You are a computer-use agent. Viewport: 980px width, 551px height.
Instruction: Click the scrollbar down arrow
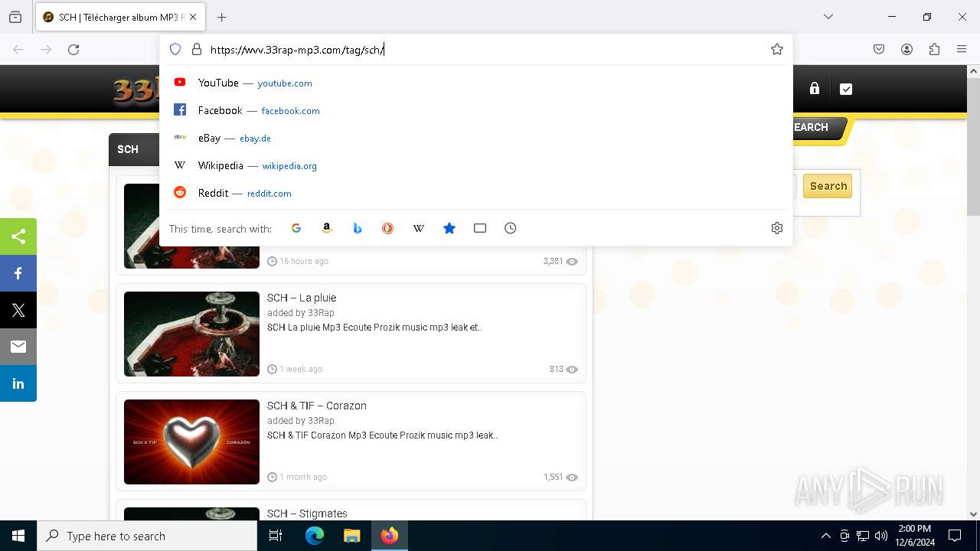click(x=973, y=514)
